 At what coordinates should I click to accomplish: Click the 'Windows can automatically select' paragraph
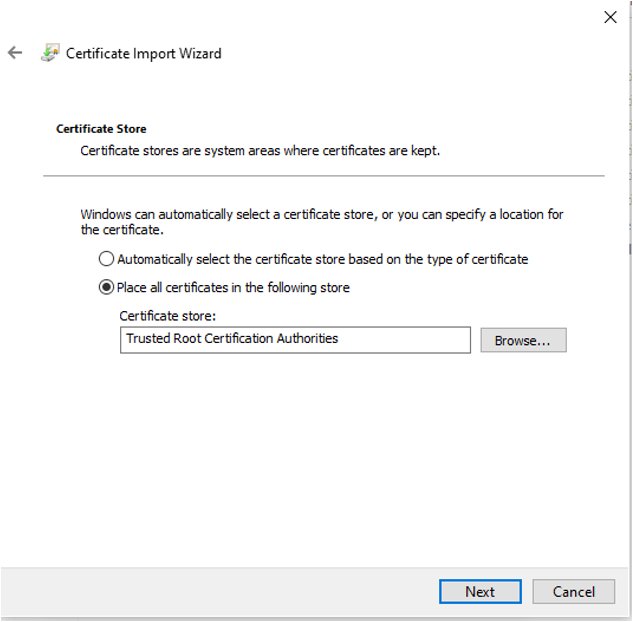point(322,222)
